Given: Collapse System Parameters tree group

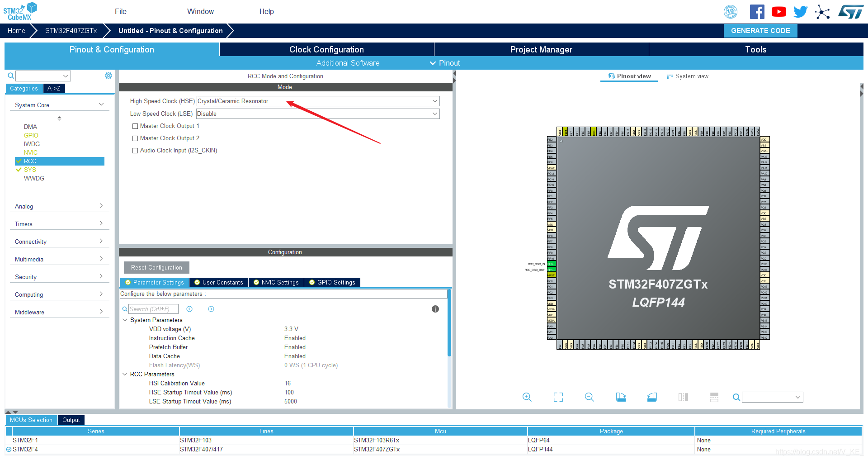Looking at the screenshot, I should coord(125,320).
